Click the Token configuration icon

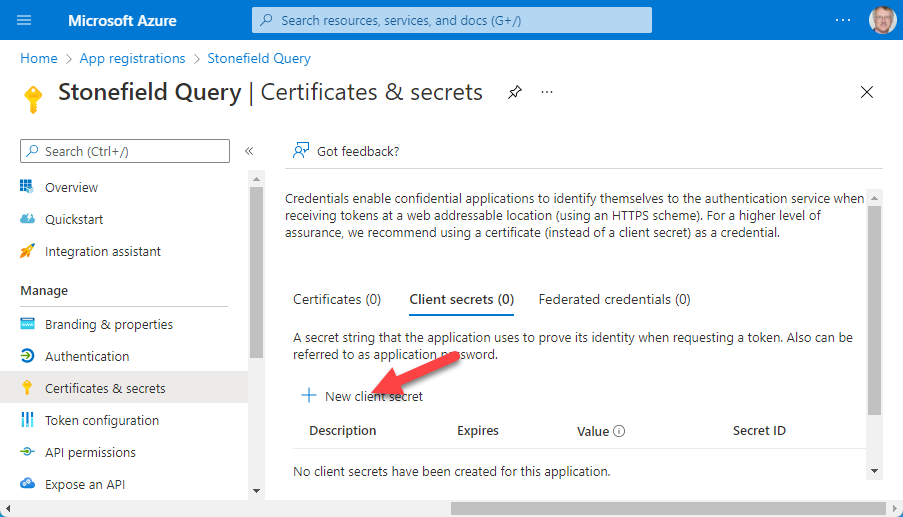[28, 420]
